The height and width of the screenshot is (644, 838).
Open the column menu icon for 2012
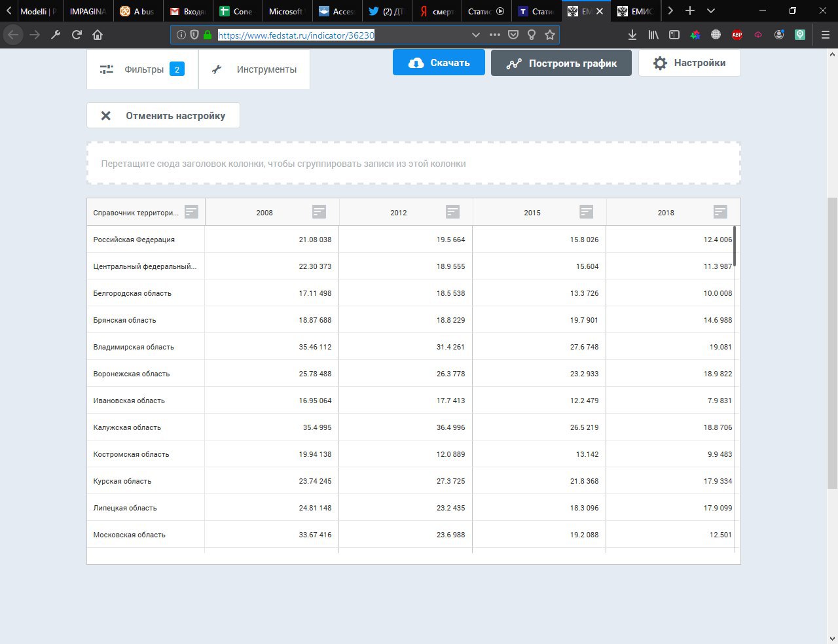pyautogui.click(x=452, y=211)
